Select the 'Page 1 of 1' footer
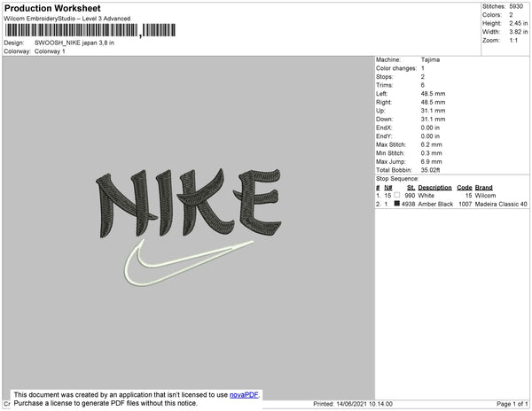The height and width of the screenshot is (411, 532). click(x=512, y=404)
